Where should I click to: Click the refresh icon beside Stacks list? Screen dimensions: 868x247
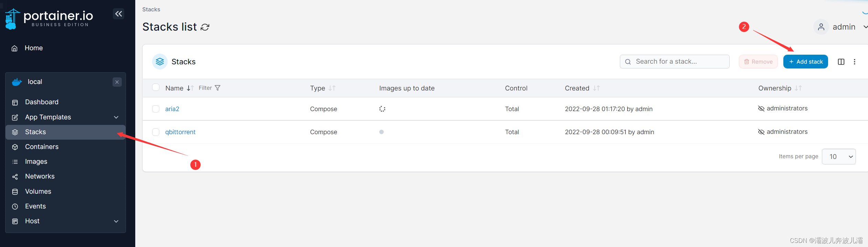(x=205, y=27)
